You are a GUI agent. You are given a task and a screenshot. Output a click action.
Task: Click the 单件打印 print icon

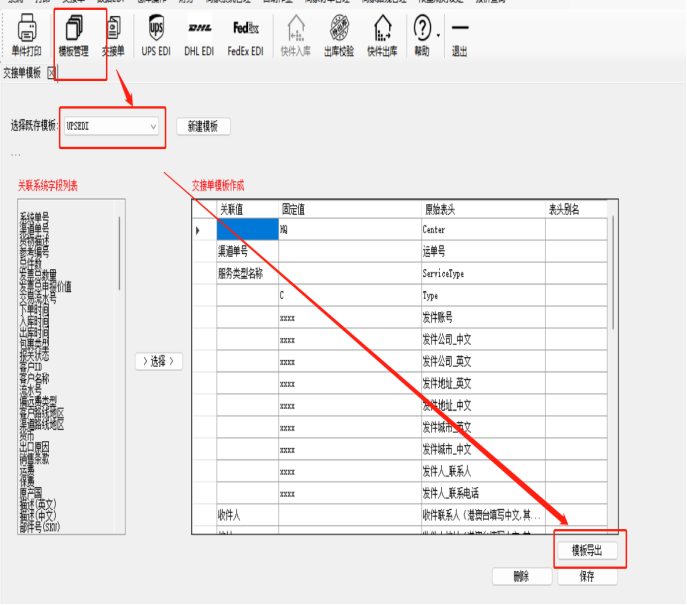coord(26,35)
